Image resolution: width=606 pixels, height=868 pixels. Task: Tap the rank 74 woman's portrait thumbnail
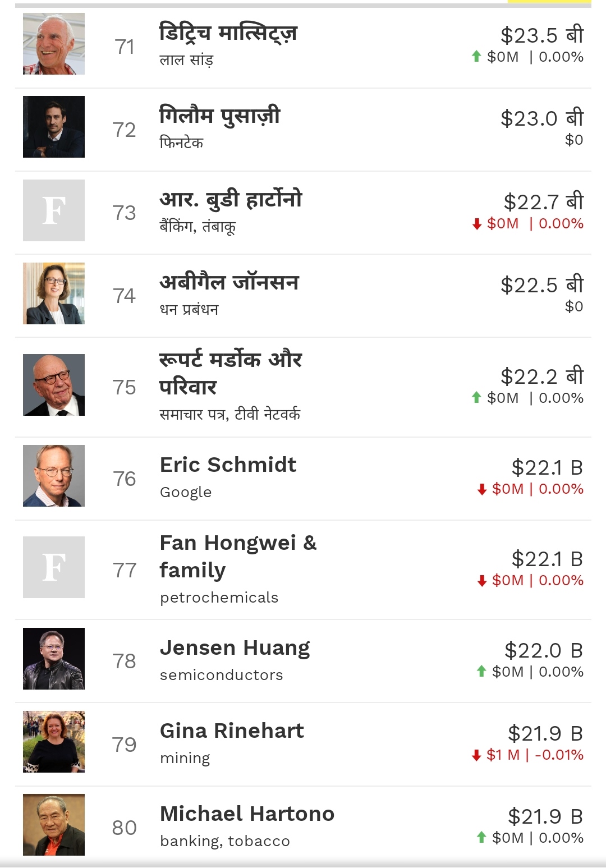coord(54,293)
